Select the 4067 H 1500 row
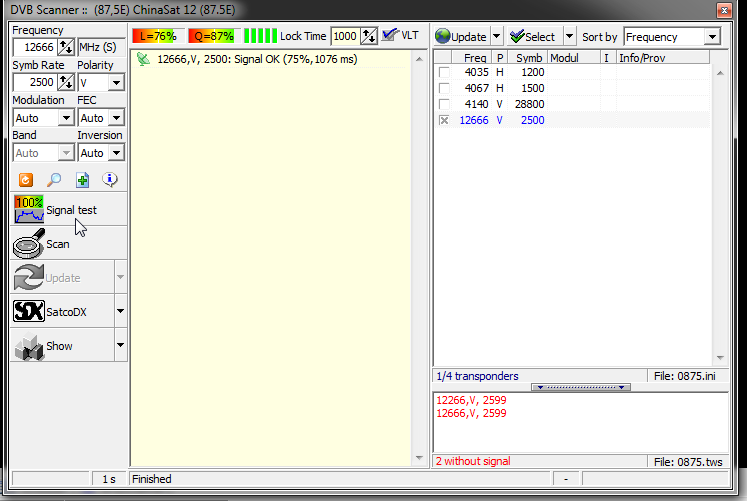 [x=572, y=88]
